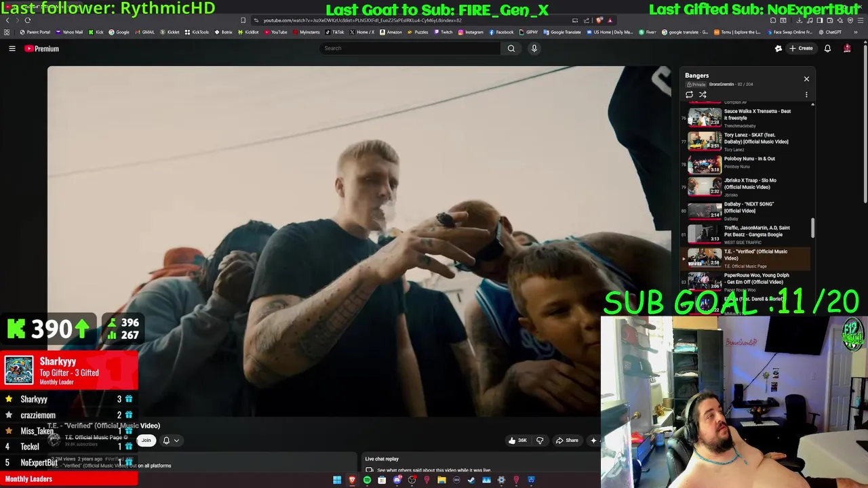Open Kick bookmark

click(x=96, y=32)
